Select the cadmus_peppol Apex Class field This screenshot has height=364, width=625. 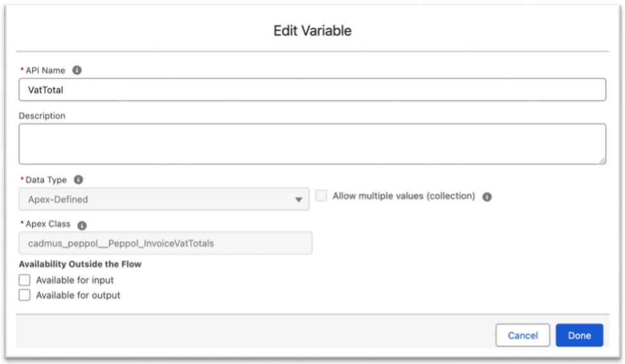pyautogui.click(x=165, y=243)
